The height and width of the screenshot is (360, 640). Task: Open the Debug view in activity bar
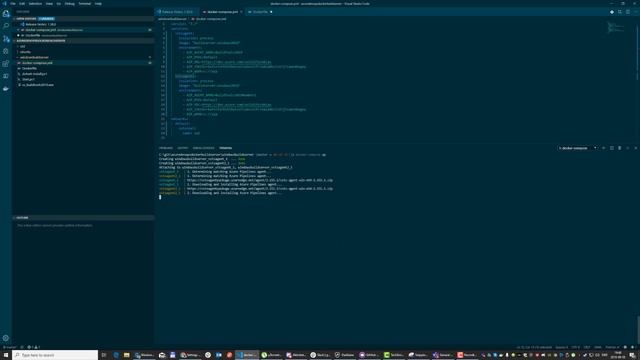6,51
